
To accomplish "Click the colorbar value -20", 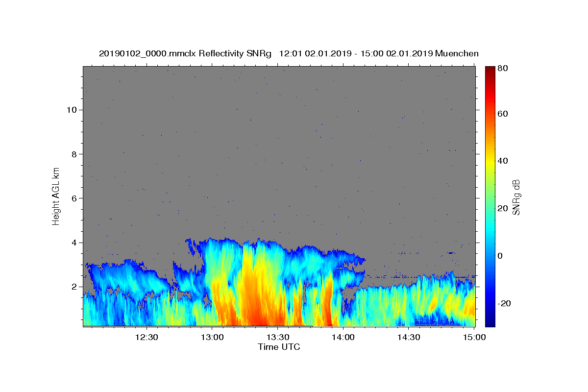I will pyautogui.click(x=504, y=303).
